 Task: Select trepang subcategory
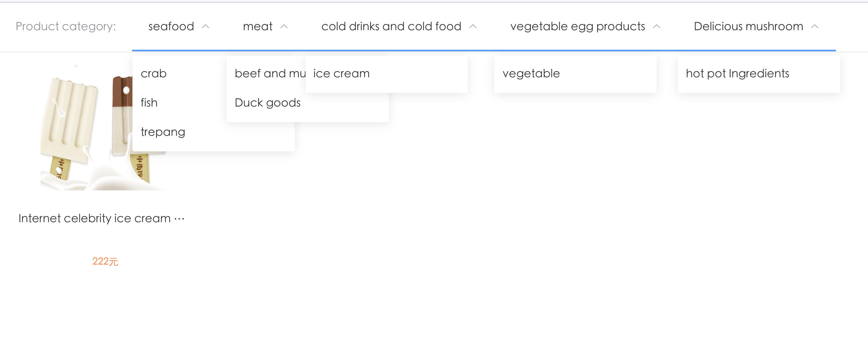(x=163, y=132)
